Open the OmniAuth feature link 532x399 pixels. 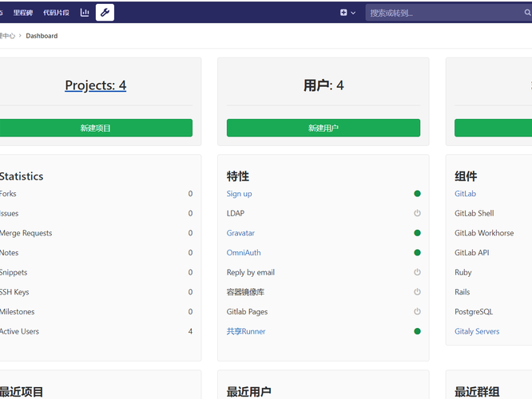tap(244, 252)
